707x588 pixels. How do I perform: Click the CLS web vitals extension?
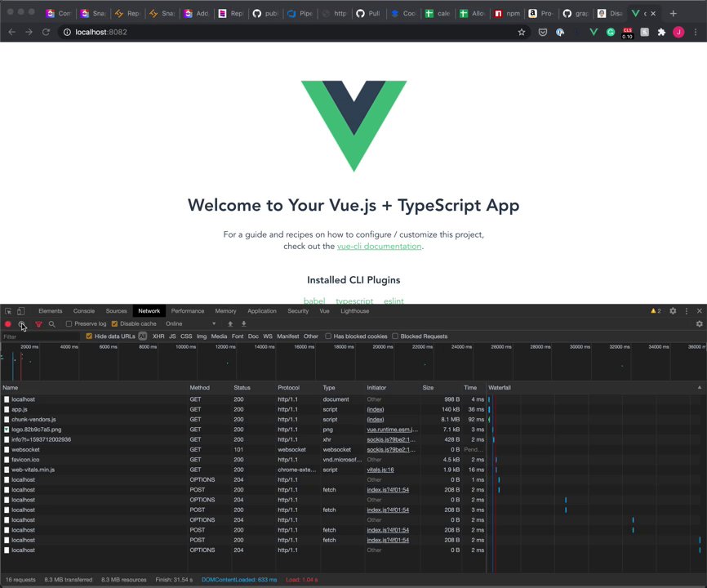click(627, 33)
